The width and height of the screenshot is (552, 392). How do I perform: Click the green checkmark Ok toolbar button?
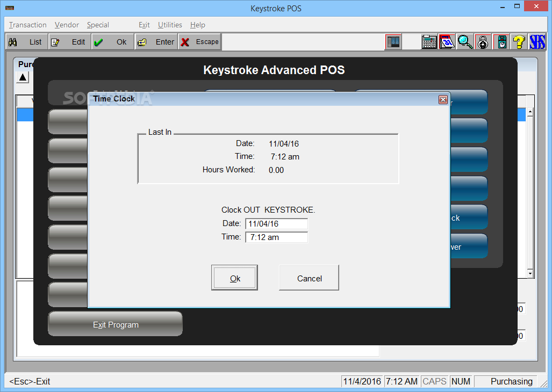coord(113,42)
